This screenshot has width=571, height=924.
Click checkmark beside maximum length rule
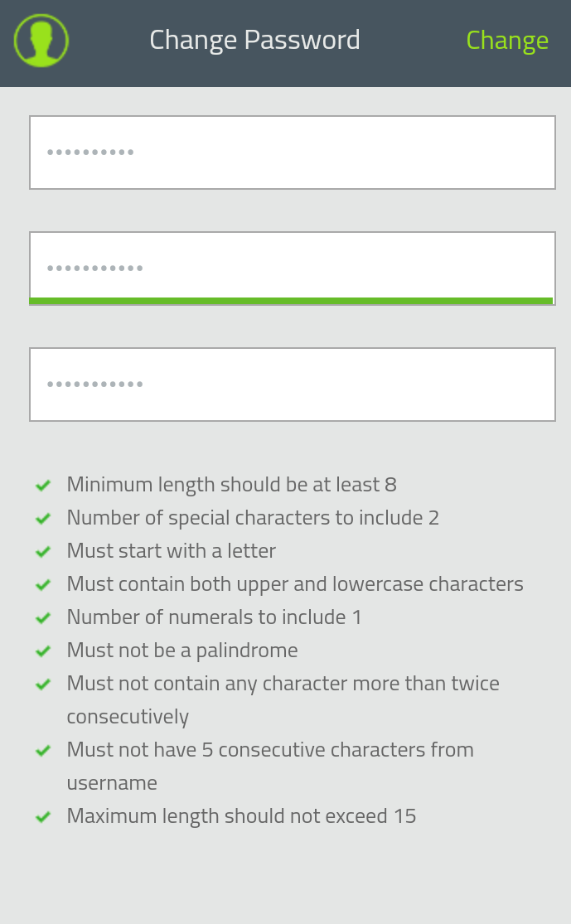43,817
